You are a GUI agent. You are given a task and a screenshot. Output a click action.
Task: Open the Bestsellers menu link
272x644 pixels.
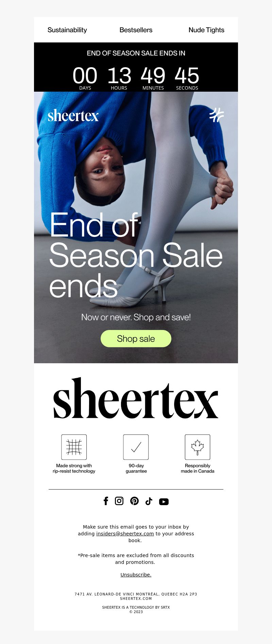(136, 30)
